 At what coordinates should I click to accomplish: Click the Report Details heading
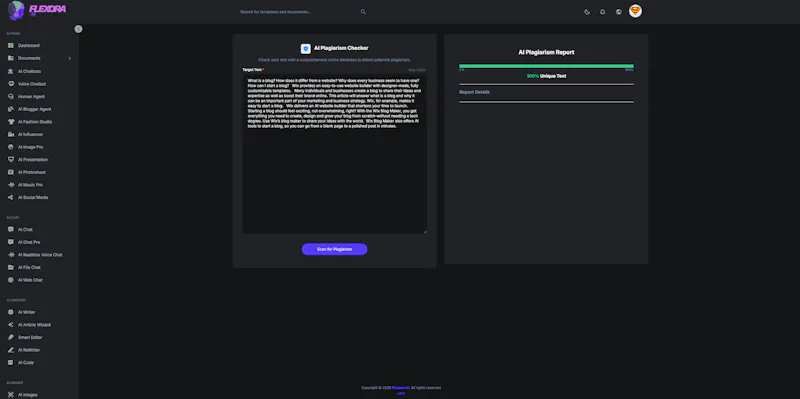[x=474, y=92]
